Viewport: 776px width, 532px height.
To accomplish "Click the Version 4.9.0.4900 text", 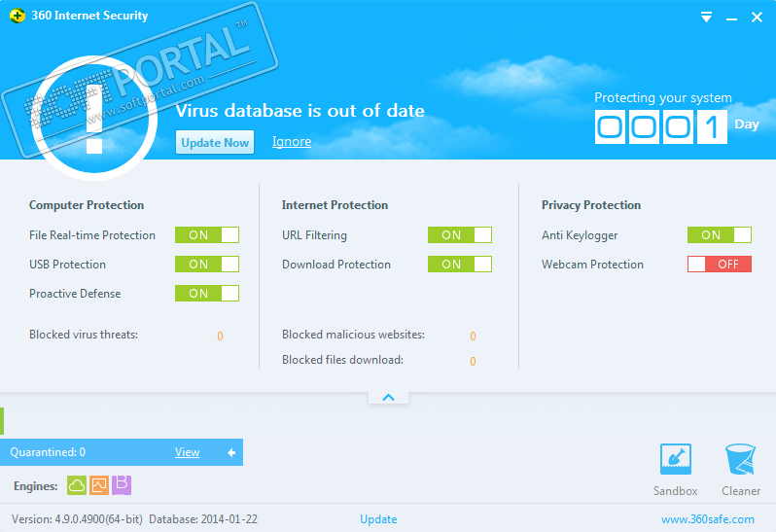I will tap(77, 519).
